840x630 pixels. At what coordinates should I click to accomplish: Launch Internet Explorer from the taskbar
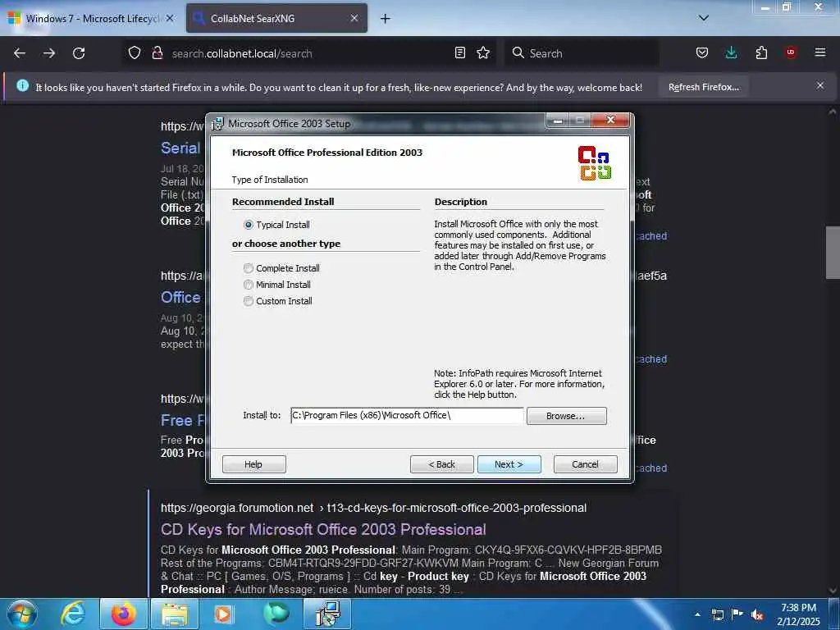pos(73,614)
